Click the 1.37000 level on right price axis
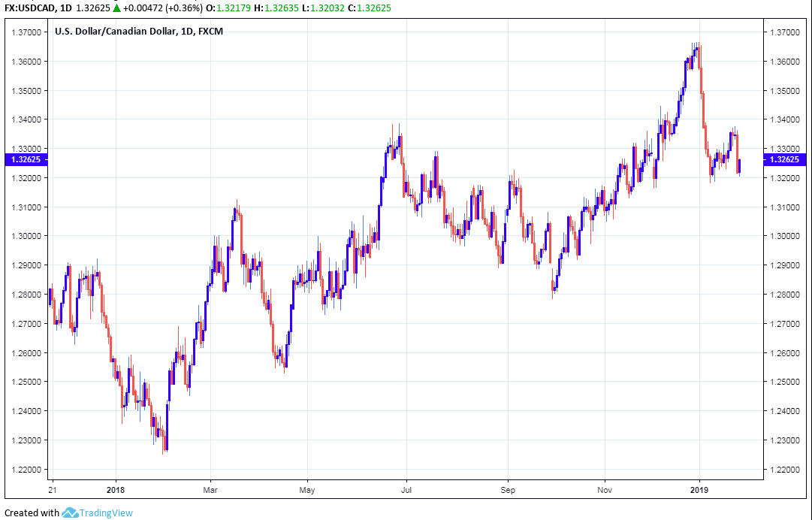This screenshot has width=812, height=520. [x=784, y=32]
